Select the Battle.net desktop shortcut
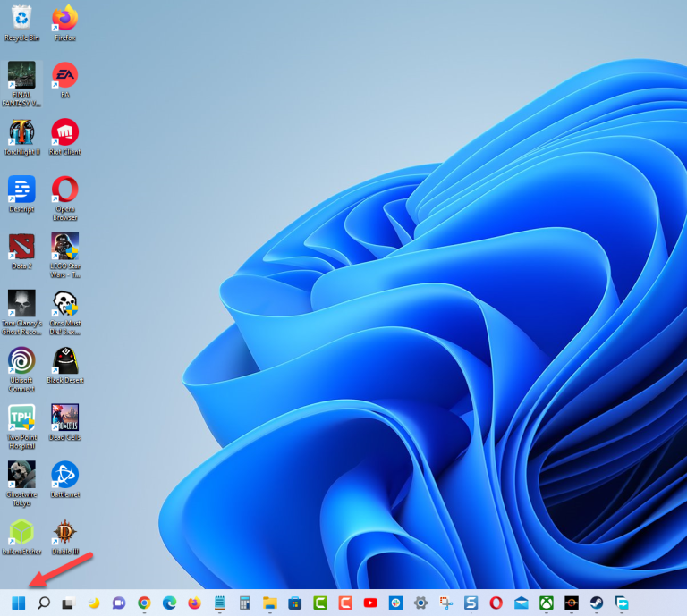687x616 pixels. click(64, 476)
